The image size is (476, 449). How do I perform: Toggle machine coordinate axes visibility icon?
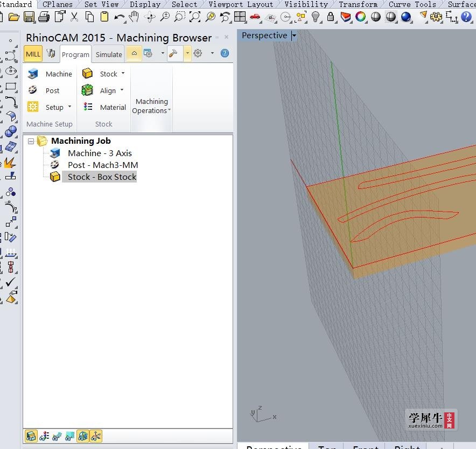click(x=96, y=436)
